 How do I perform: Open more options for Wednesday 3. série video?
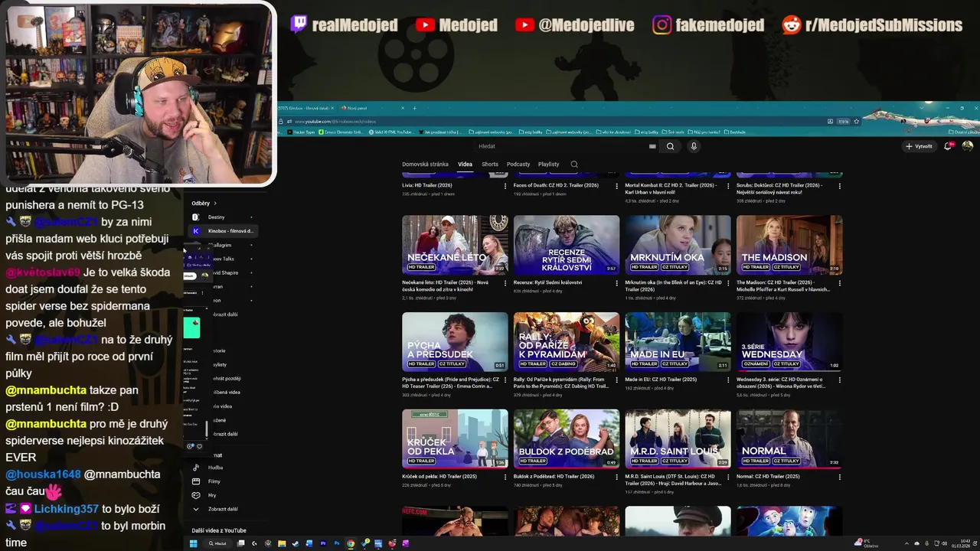click(840, 380)
